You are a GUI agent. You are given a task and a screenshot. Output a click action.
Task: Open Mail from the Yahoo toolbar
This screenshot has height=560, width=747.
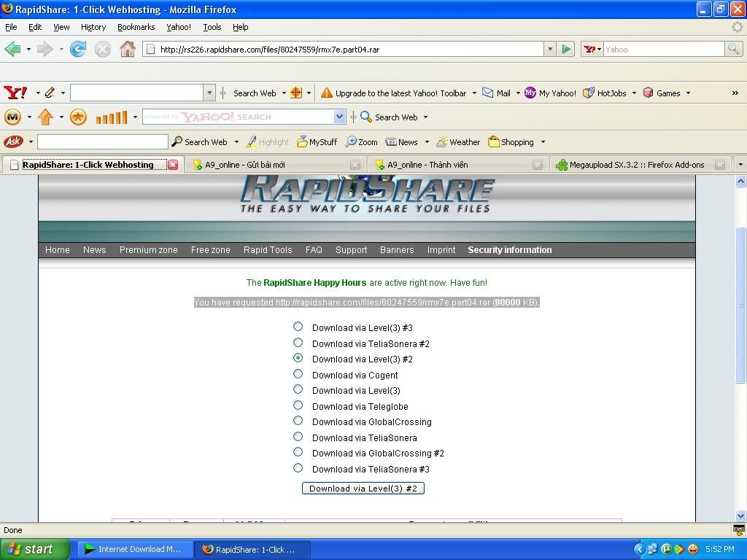(x=496, y=93)
